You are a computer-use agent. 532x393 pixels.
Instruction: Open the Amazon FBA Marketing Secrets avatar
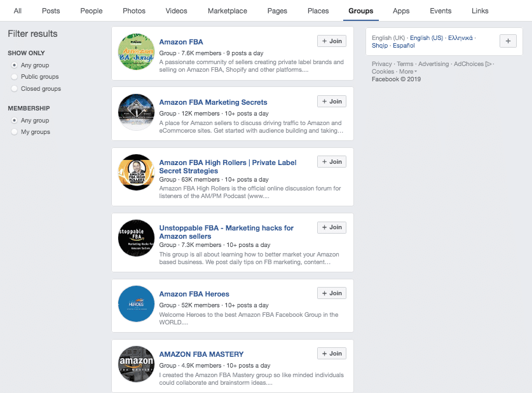click(136, 112)
